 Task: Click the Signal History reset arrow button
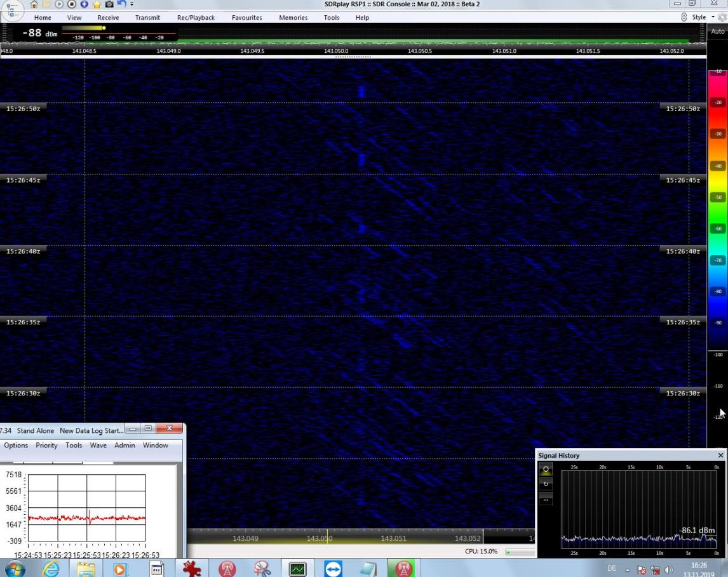pyautogui.click(x=546, y=484)
